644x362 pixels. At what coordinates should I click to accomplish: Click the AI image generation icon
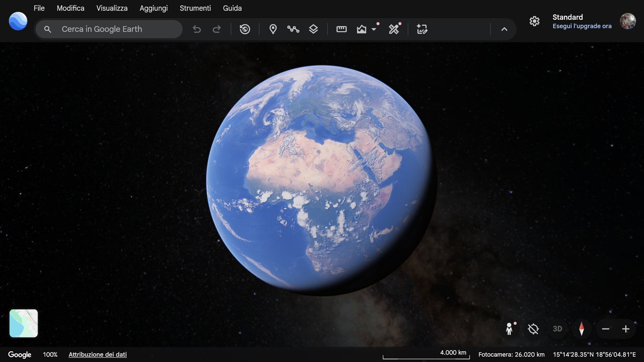pyautogui.click(x=422, y=29)
